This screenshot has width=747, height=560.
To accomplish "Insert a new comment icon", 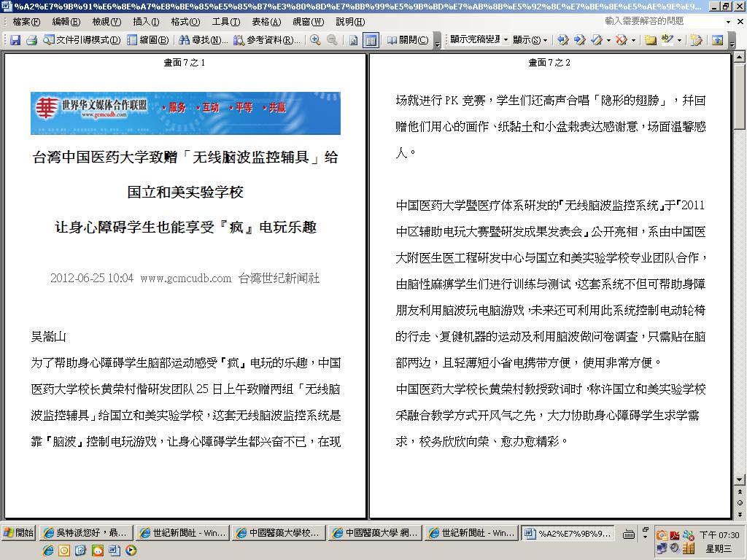I will click(x=650, y=40).
